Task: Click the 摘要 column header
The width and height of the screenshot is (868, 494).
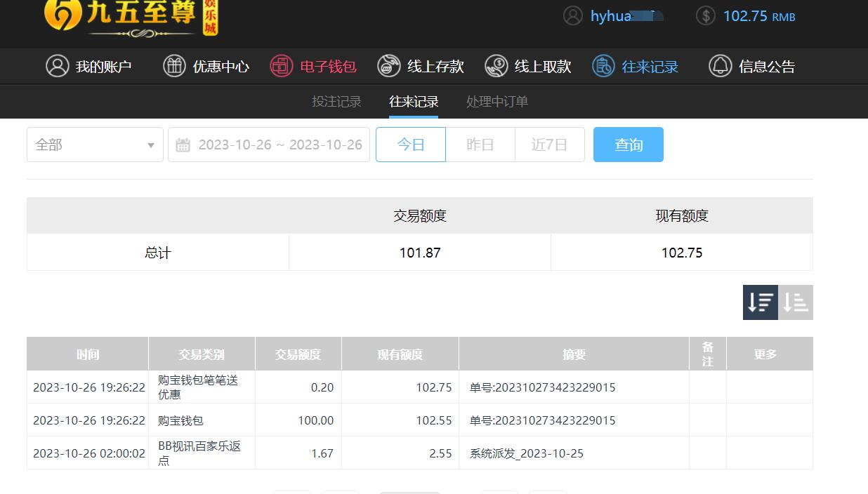Action: 574,354
